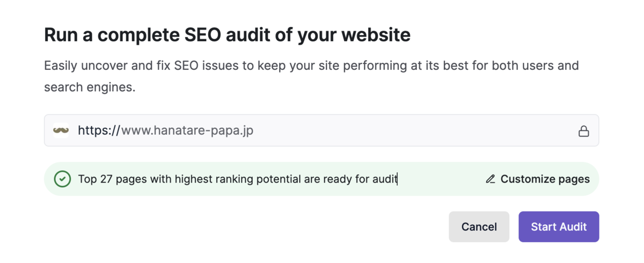
Task: Open the Customize pages link
Action: click(x=537, y=179)
